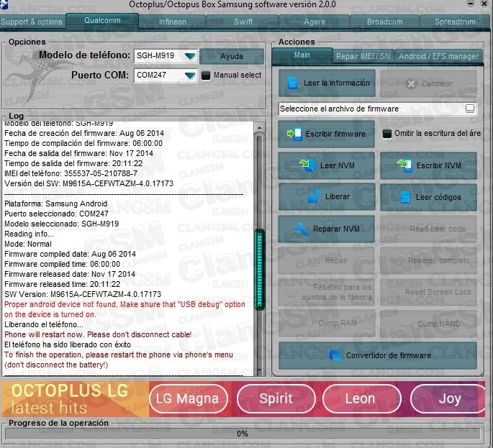Screen dimensions: 493x448
Task: Click the Reset Screen Lock button
Action: (428, 292)
